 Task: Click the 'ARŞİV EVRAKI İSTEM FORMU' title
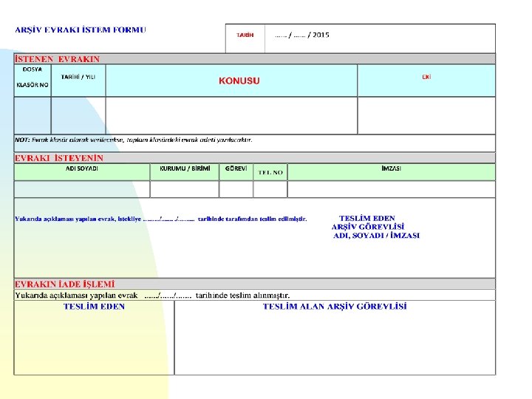pyautogui.click(x=81, y=30)
